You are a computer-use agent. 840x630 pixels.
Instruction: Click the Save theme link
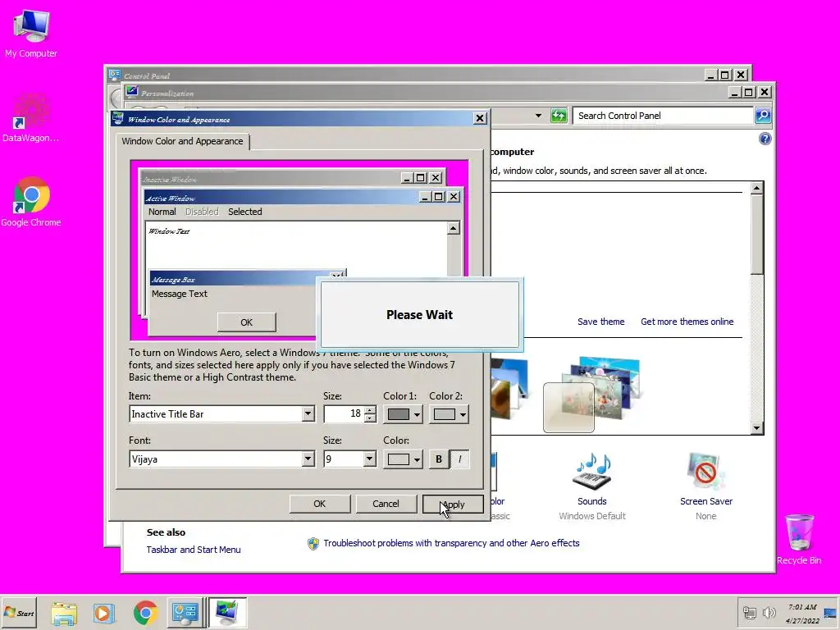[600, 322]
